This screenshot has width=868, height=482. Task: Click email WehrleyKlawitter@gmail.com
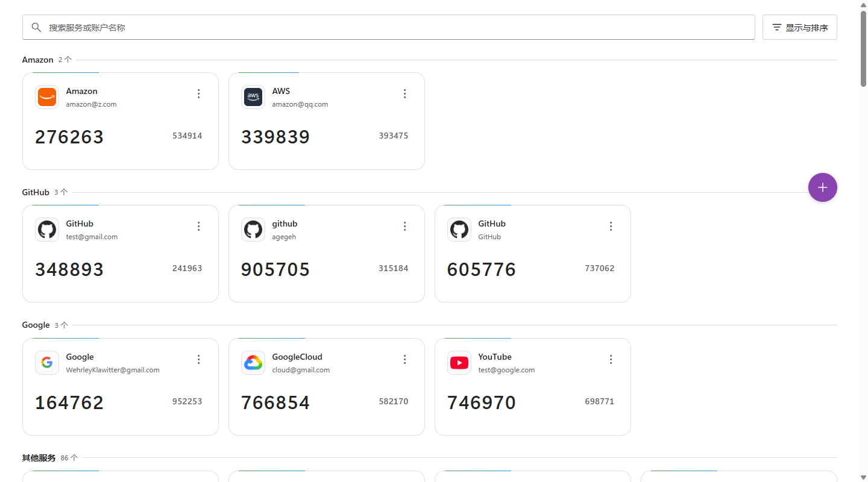[113, 370]
